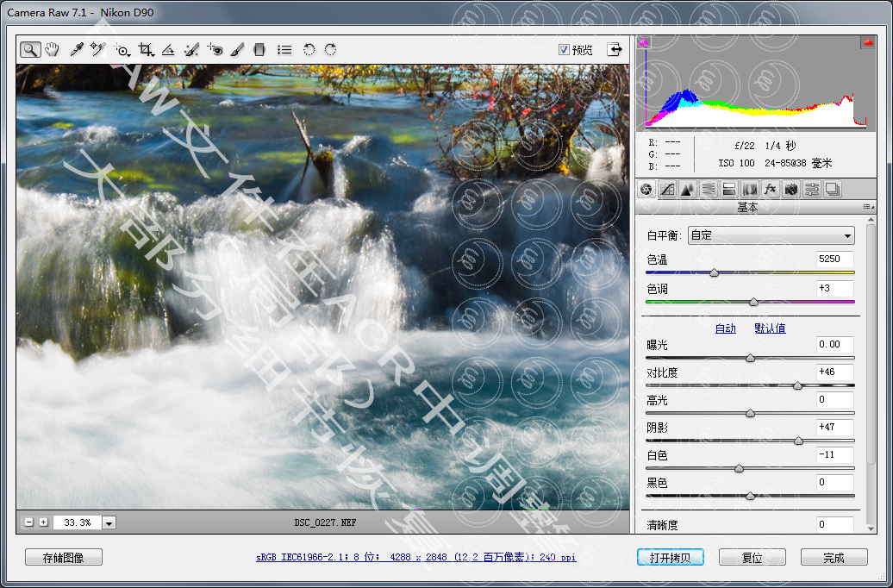Open the 基本 panel flyout menu
The width and height of the screenshot is (893, 588).
tap(868, 208)
